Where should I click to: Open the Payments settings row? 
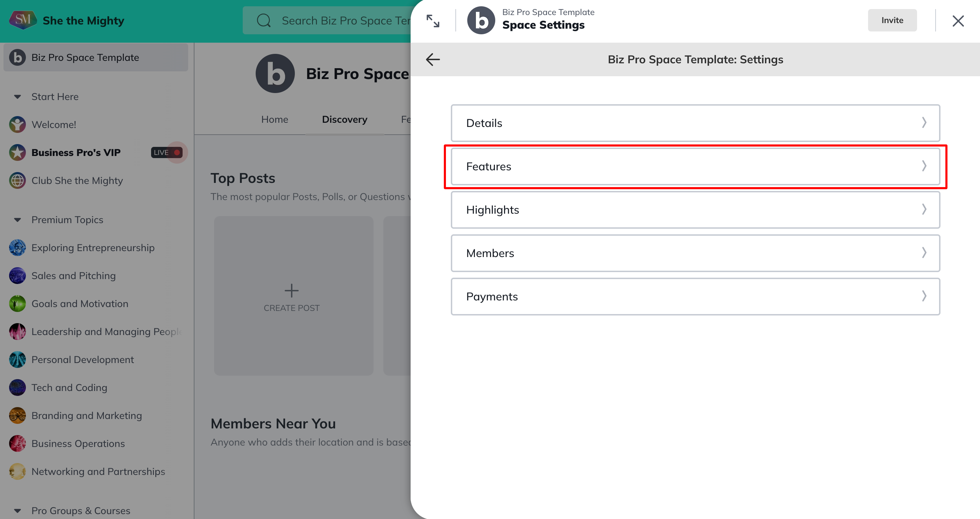pos(695,297)
